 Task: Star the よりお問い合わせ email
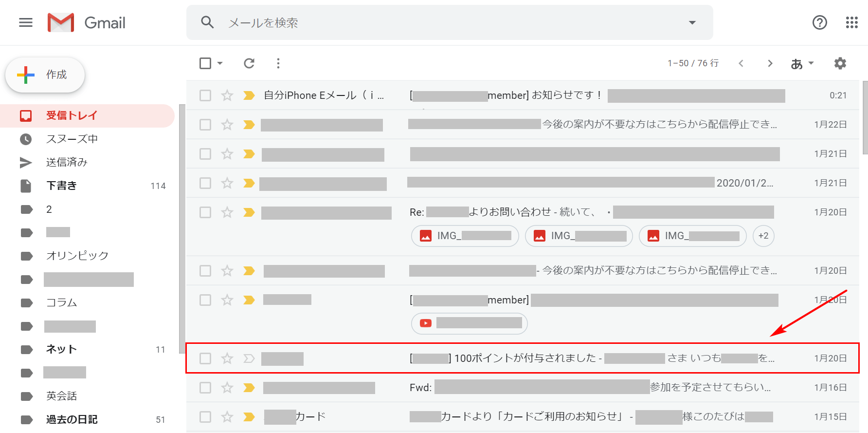pos(227,212)
